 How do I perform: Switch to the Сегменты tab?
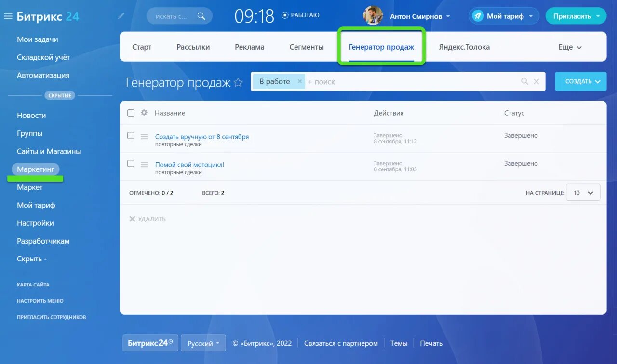pyautogui.click(x=307, y=47)
